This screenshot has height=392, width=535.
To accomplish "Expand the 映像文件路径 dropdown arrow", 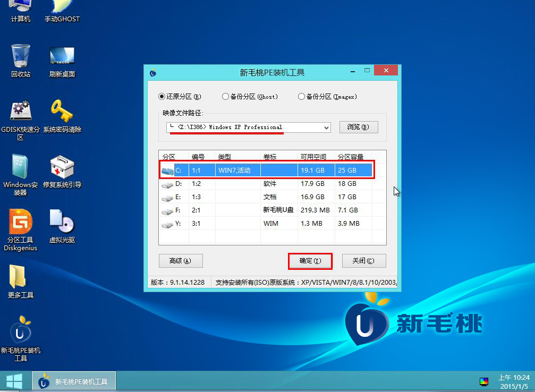I will (326, 127).
